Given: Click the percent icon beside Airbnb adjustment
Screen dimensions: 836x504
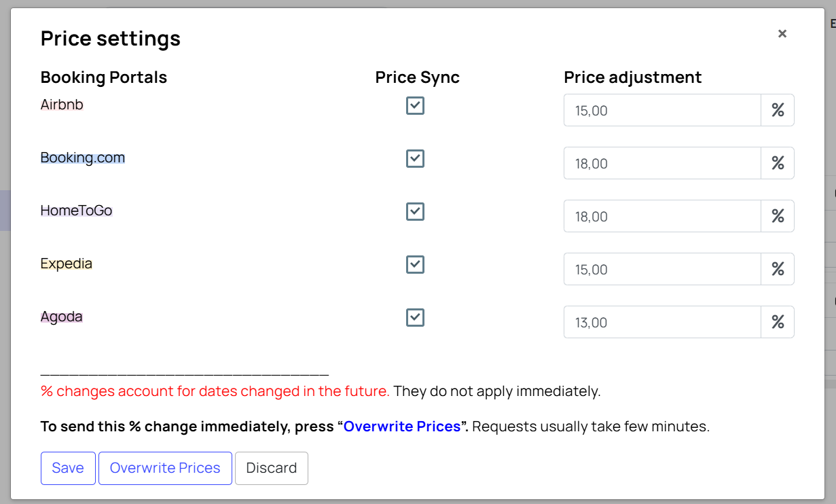Looking at the screenshot, I should [778, 110].
